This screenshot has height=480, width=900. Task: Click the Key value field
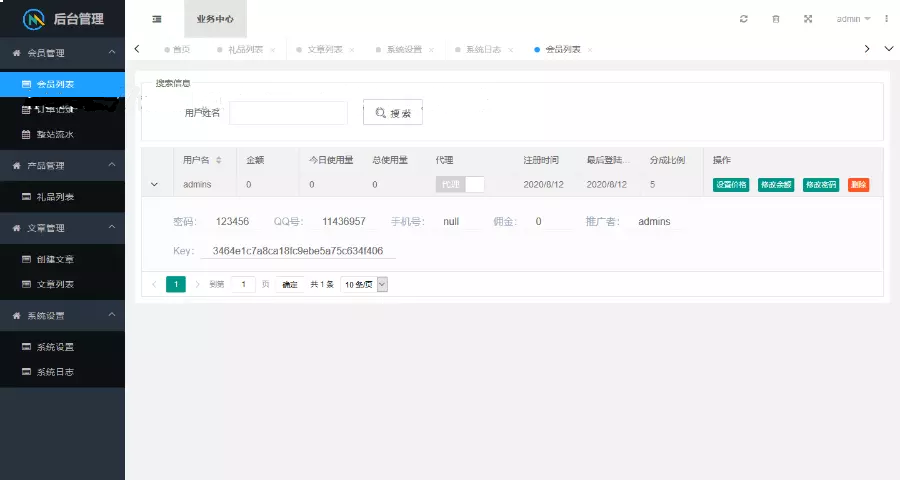pyautogui.click(x=298, y=251)
